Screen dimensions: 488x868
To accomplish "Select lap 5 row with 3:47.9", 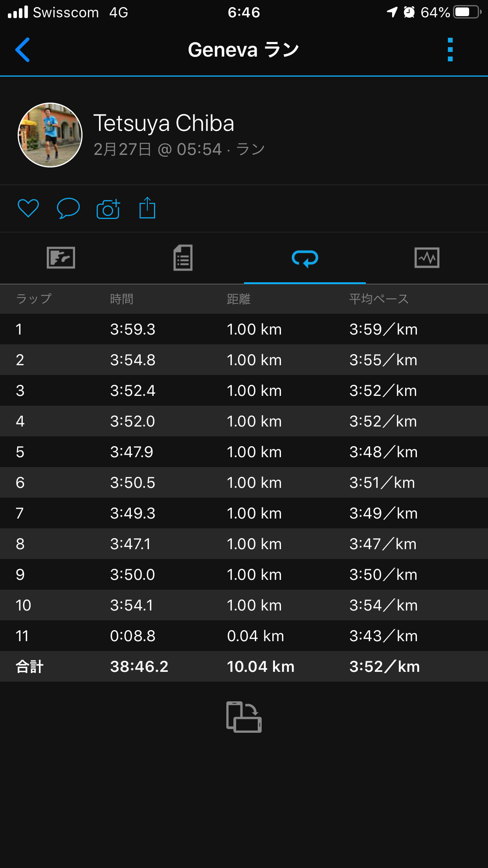I will (244, 452).
